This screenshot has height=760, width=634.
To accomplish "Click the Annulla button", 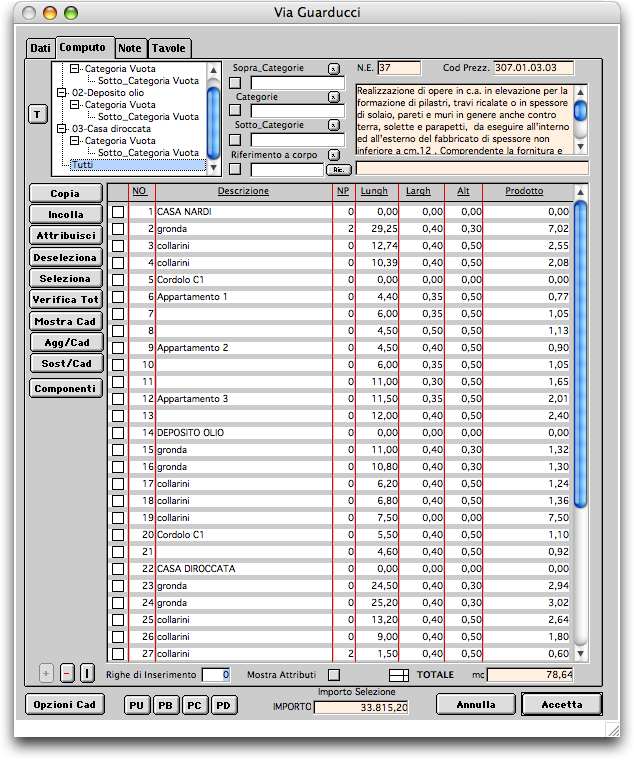I will tap(476, 704).
